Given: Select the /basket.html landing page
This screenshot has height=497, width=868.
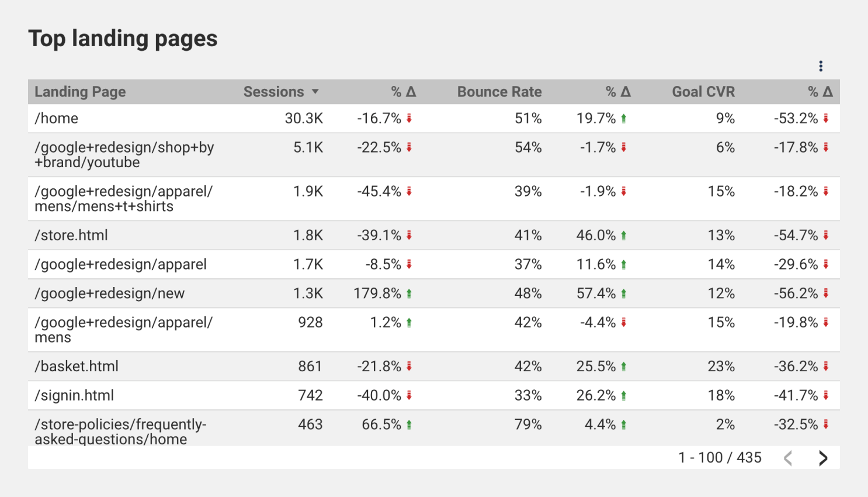Looking at the screenshot, I should (77, 366).
